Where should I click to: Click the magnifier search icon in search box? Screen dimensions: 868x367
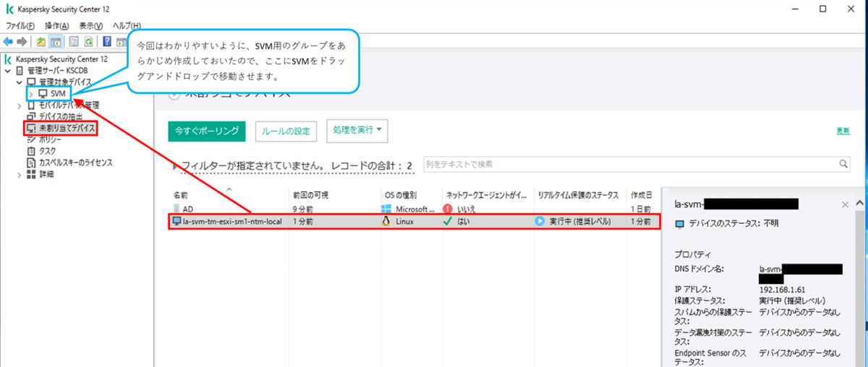(x=843, y=165)
